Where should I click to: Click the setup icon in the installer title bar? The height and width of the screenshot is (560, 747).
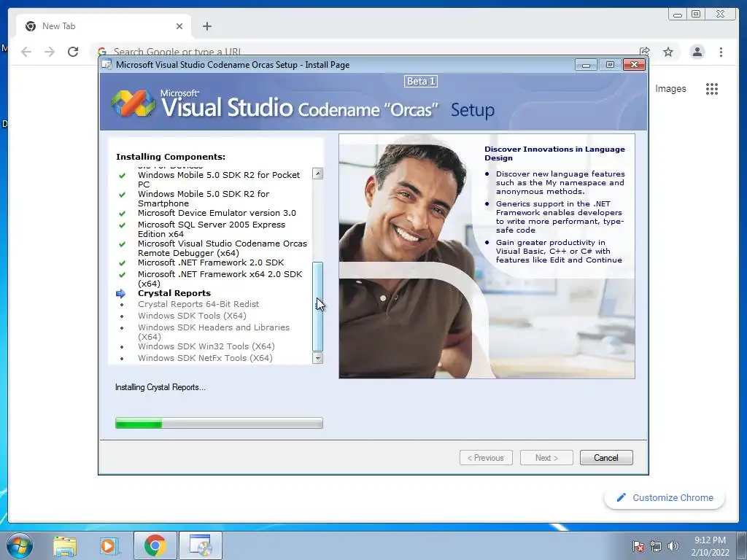pos(107,65)
